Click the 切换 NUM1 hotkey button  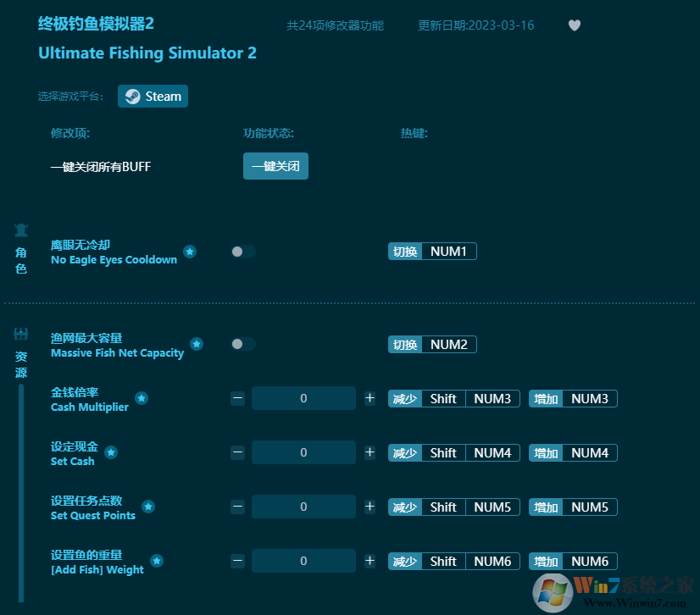[x=432, y=251]
